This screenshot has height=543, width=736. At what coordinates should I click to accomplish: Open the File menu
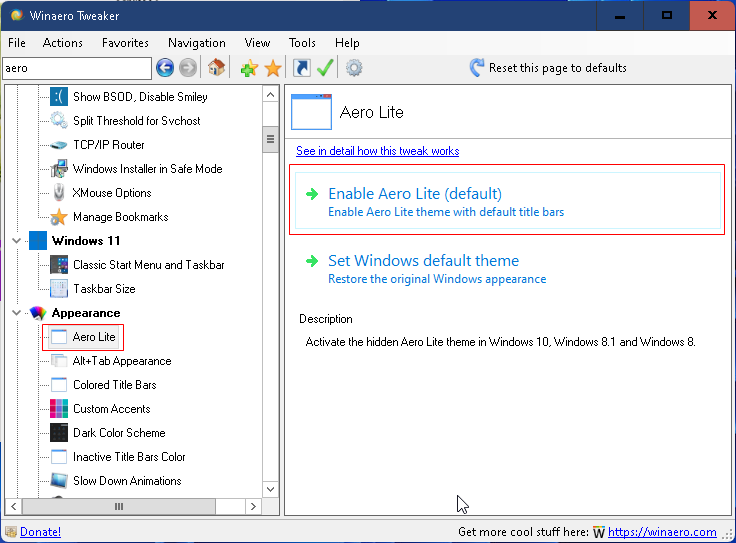(17, 43)
